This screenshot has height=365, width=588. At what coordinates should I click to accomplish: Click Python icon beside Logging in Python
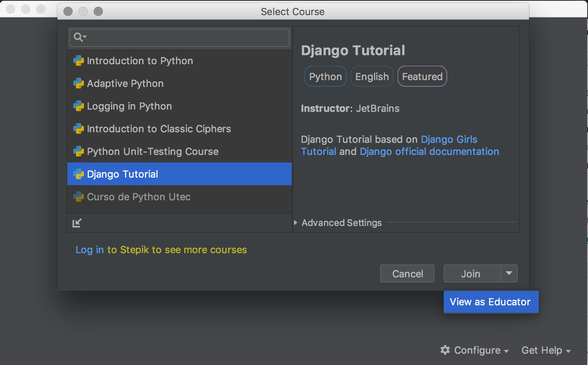[78, 106]
